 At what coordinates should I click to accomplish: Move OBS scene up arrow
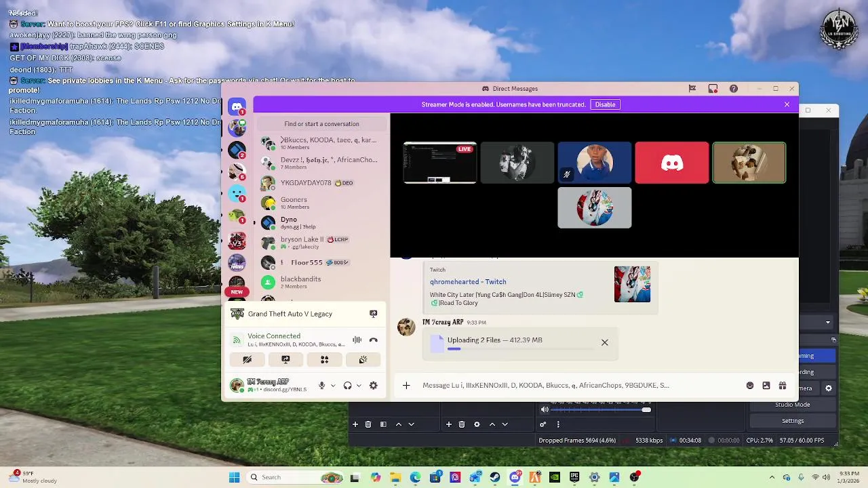tap(399, 424)
